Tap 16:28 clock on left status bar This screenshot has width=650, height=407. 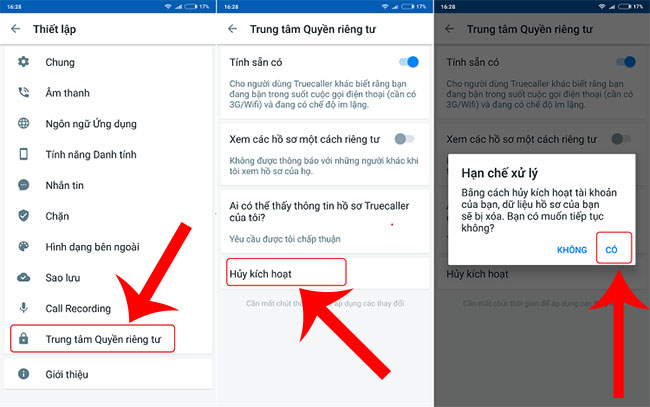point(14,7)
